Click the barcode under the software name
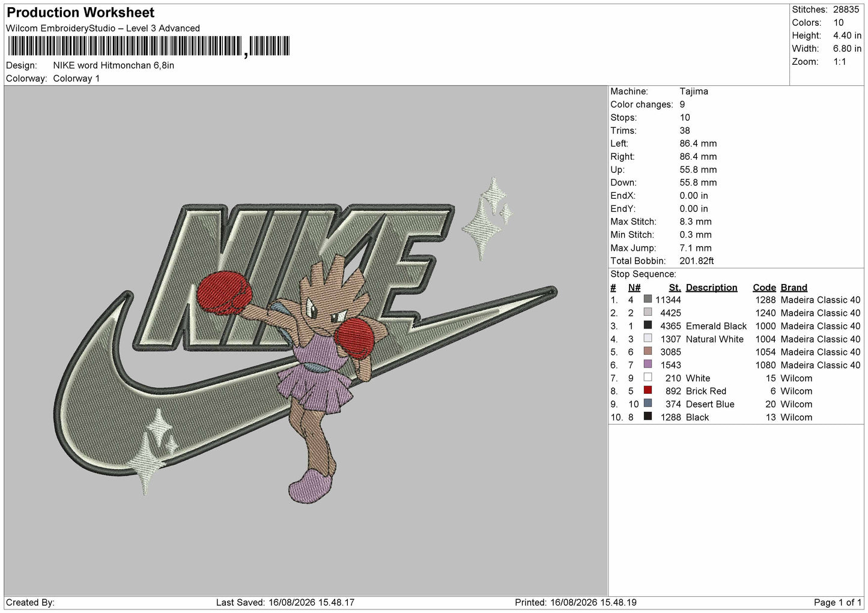Image resolution: width=868 pixels, height=613 pixels. tap(148, 46)
